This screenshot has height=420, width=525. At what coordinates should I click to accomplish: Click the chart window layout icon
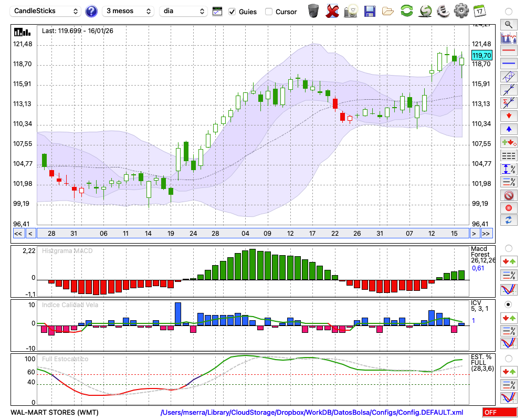217,12
